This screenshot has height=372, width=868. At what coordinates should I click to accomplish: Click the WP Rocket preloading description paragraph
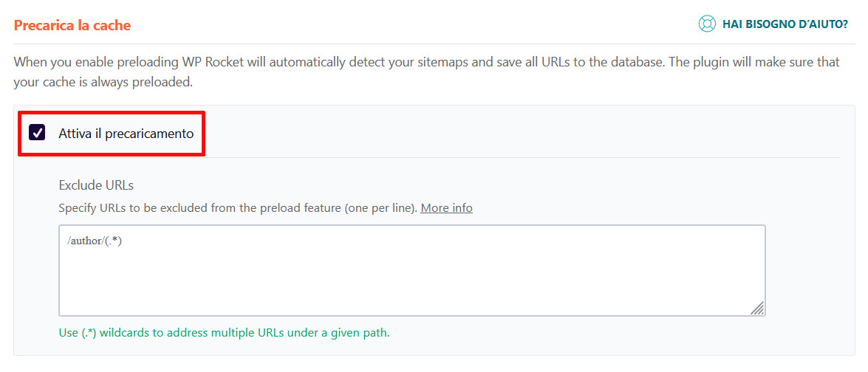tap(426, 72)
